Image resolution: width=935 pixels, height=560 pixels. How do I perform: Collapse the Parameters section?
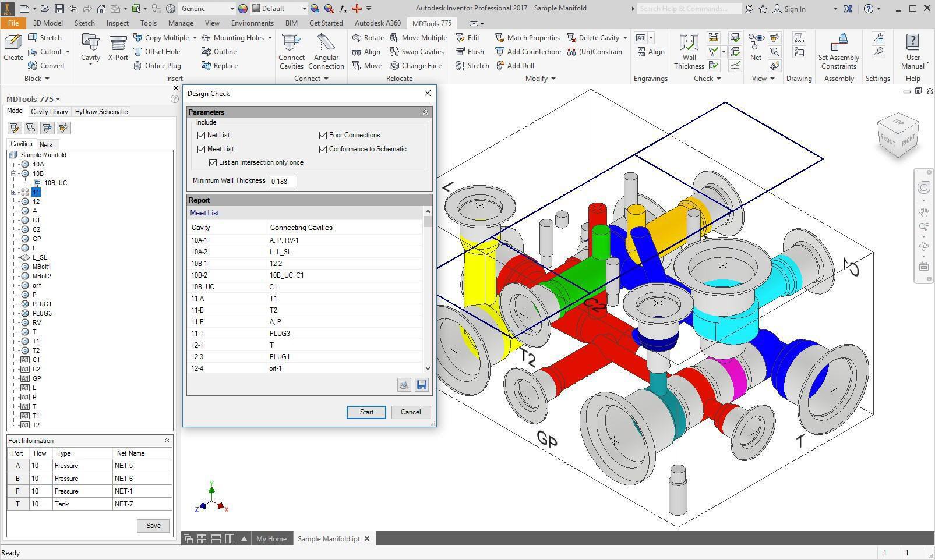(x=425, y=112)
